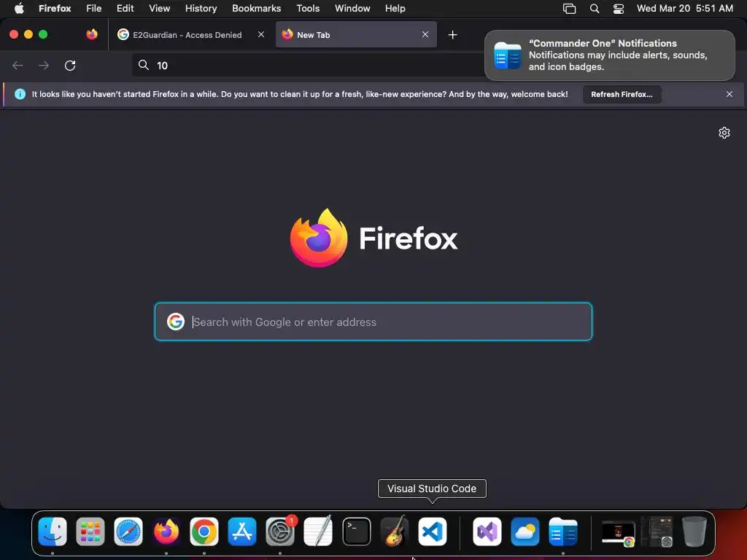Screen dimensions: 747x560
Task: Open Spotlight search in menu bar
Action: 594,8
